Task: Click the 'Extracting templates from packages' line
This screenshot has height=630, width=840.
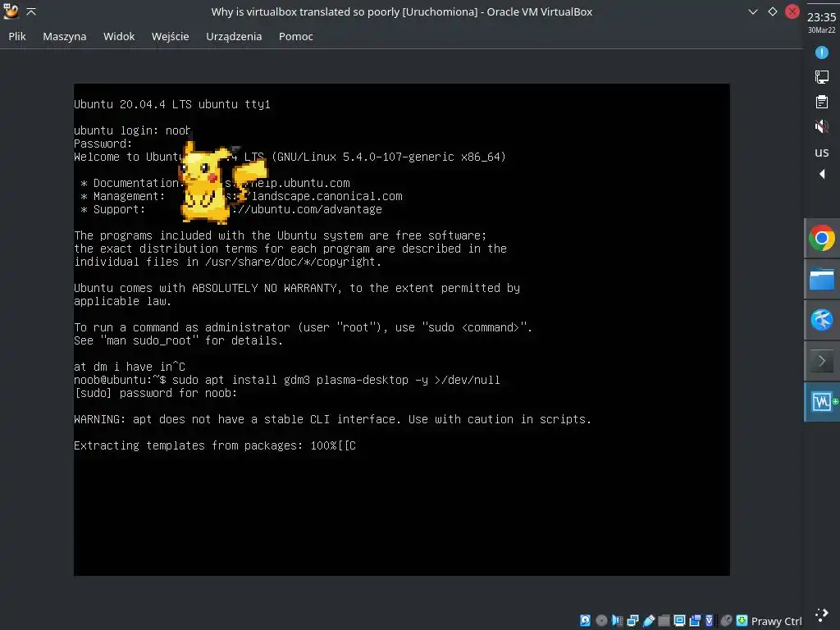Action: point(215,445)
